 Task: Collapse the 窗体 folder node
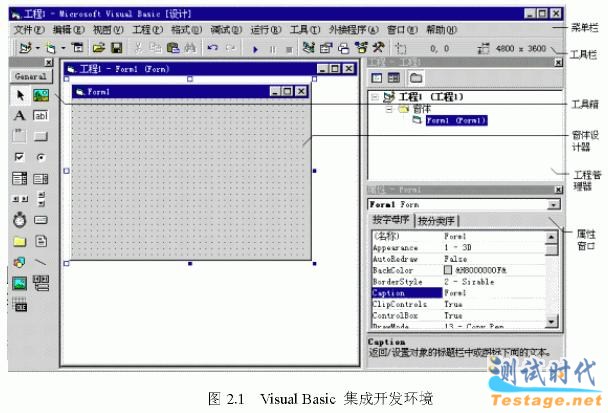click(388, 109)
